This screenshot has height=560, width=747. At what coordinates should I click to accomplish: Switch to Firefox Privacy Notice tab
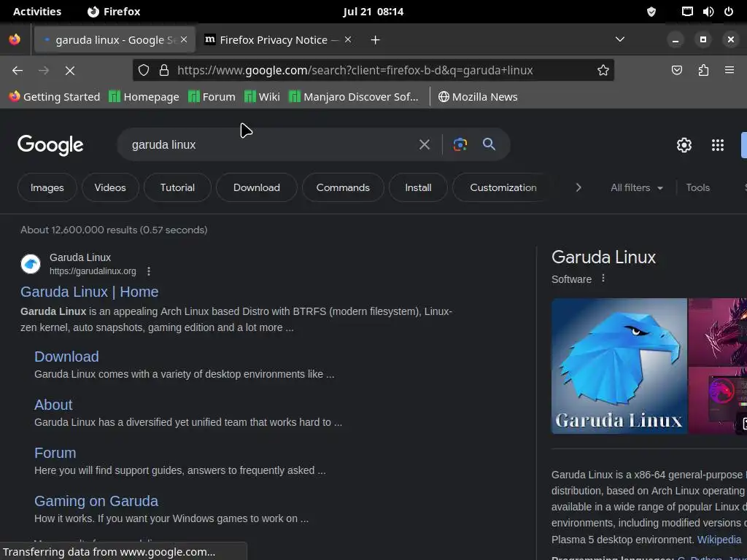click(x=278, y=39)
